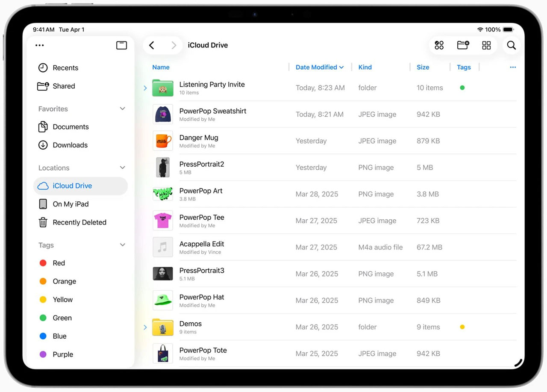The image size is (547, 392).
Task: Open the PowerPop Sweatshirt thumbnail
Action: (163, 114)
